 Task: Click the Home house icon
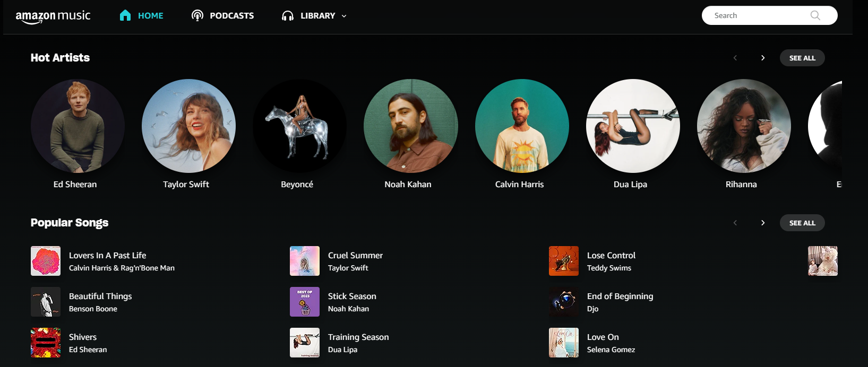pyautogui.click(x=125, y=15)
